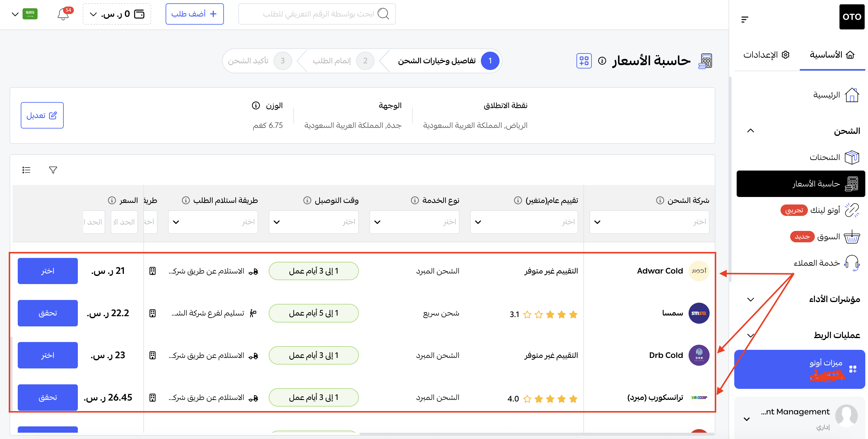
Task: Click تحقق button for ترانسكورب
Action: point(47,398)
